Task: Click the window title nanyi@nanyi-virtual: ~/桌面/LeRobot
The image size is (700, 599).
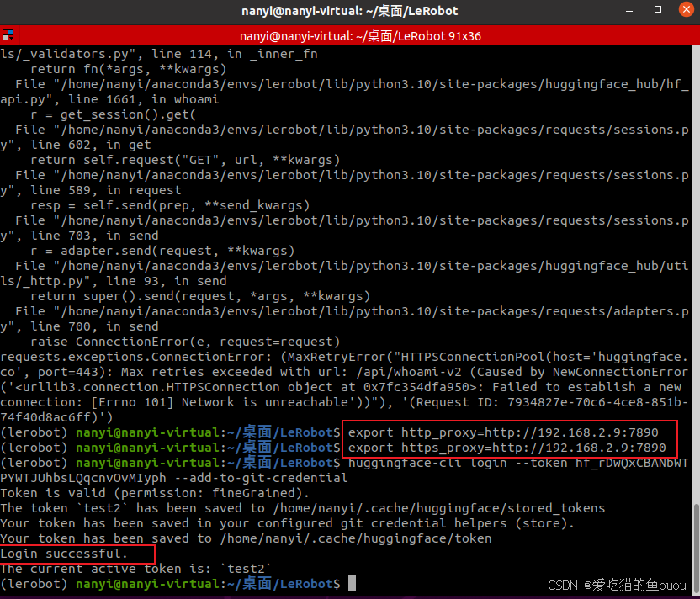Action: [349, 11]
